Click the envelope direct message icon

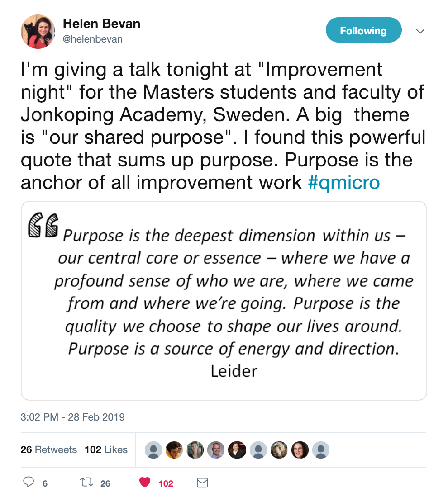[202, 483]
